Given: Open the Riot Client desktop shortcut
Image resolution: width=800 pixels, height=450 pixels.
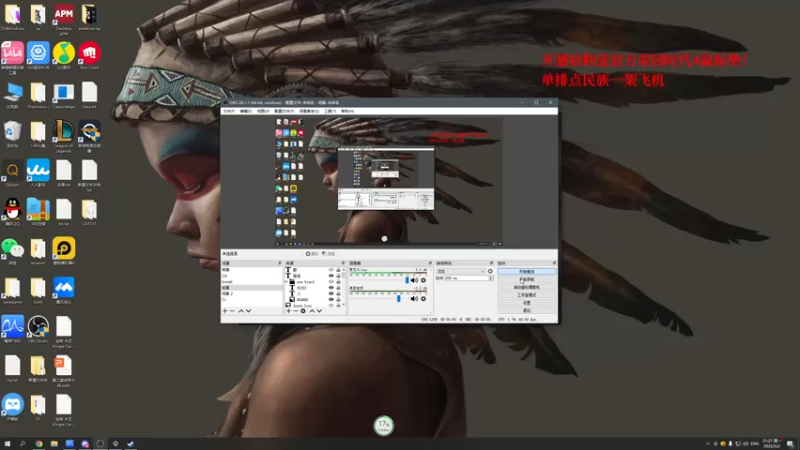Looking at the screenshot, I should (89, 55).
